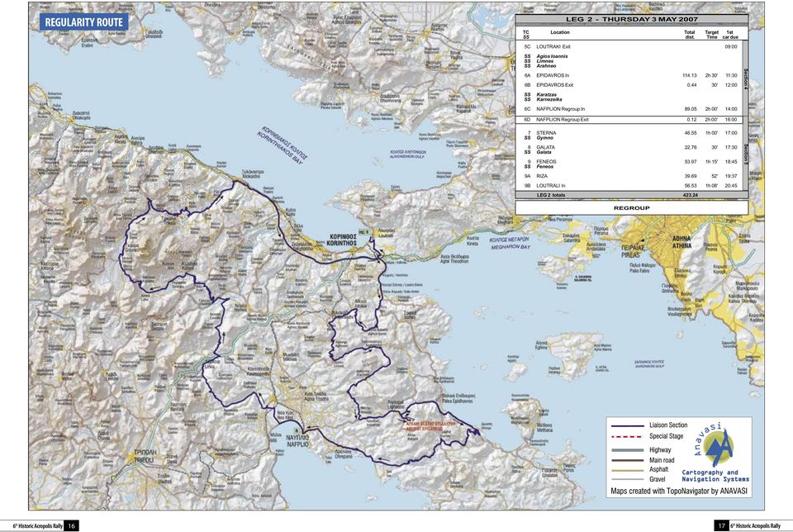Click the 1h 15' target time

(x=711, y=162)
